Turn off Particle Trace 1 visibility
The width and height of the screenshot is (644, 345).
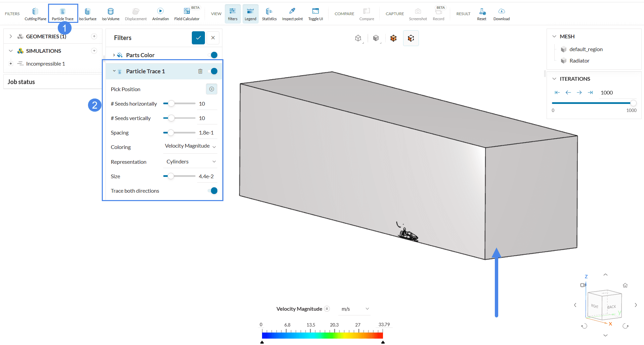pos(213,71)
